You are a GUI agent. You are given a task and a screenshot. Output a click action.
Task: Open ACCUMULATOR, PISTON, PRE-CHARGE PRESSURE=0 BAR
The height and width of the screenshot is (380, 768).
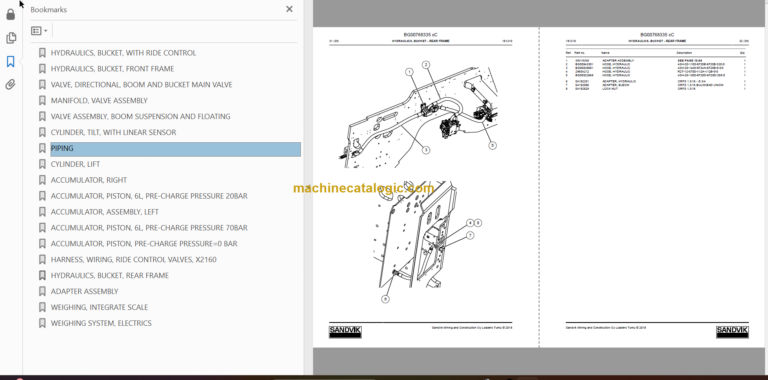pos(144,243)
